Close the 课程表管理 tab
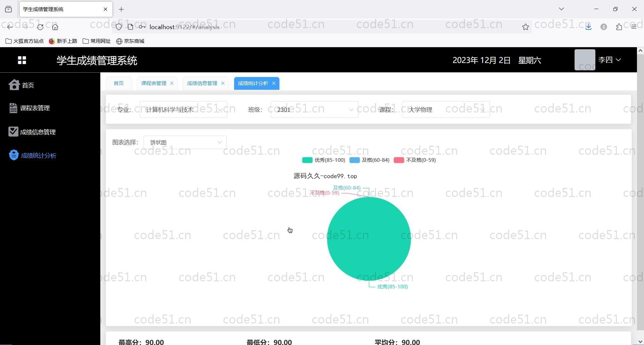This screenshot has width=644, height=345. 172,83
